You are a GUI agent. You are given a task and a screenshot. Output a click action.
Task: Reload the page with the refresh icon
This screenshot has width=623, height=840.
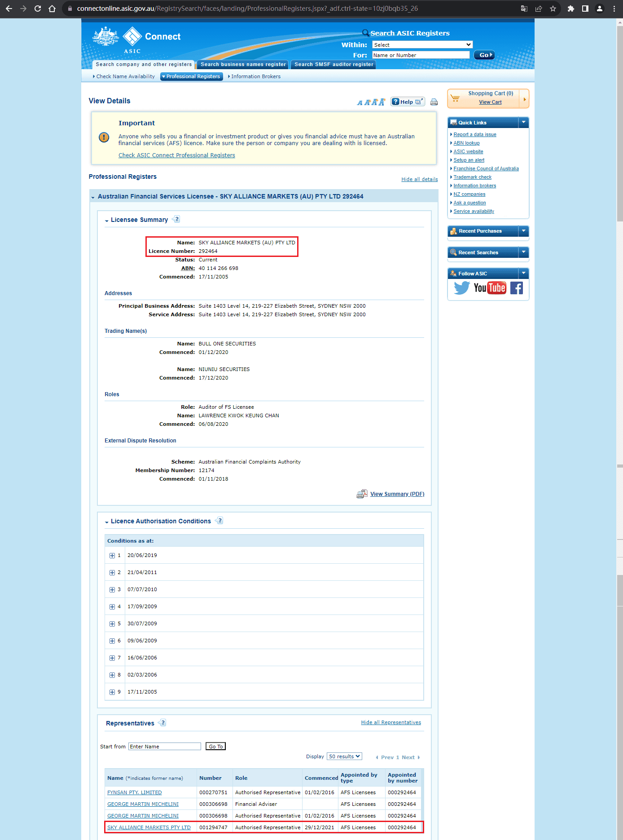[x=38, y=9]
